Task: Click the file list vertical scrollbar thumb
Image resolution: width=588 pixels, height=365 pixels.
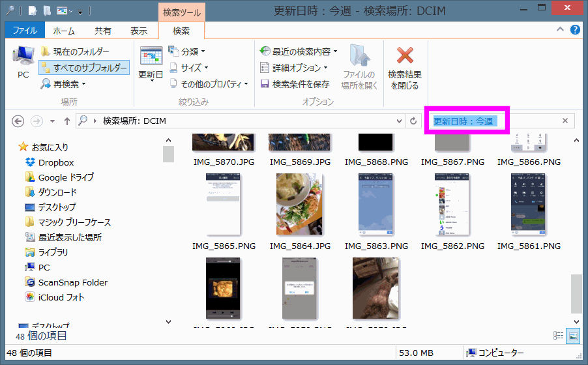Action: click(576, 293)
